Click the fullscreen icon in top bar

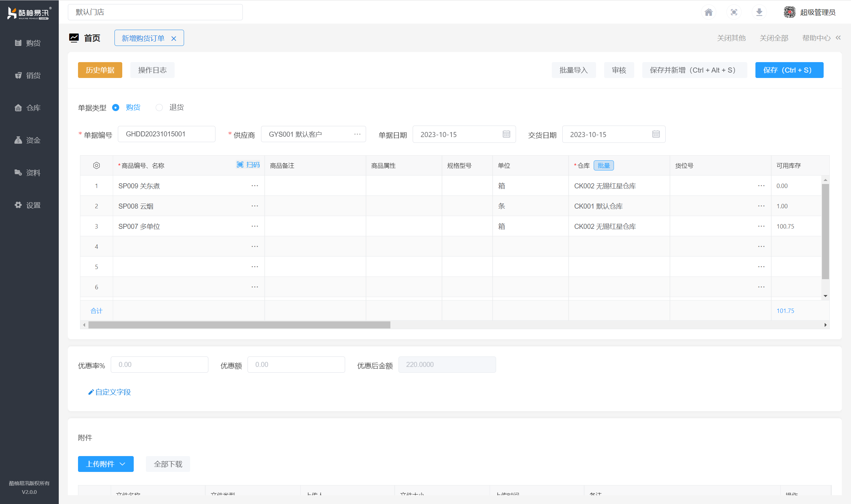pyautogui.click(x=734, y=12)
